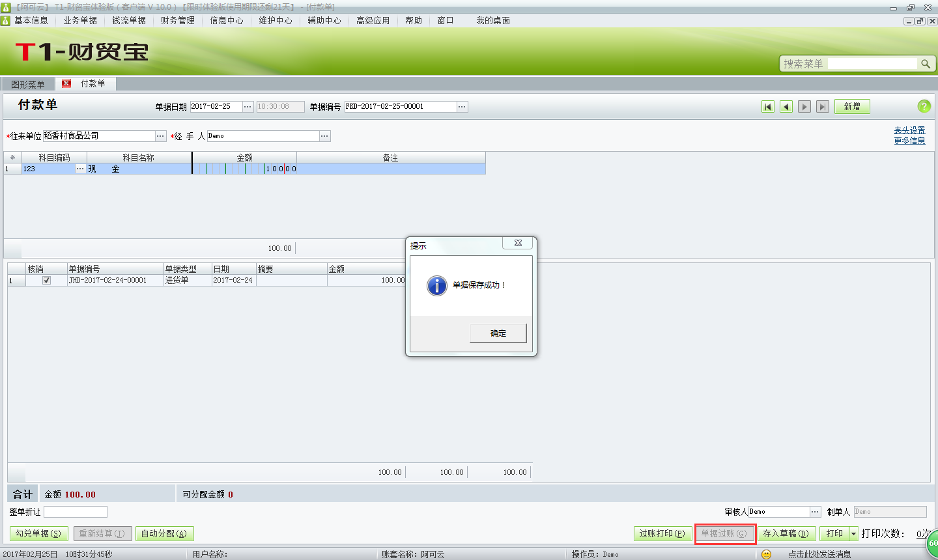938x560 pixels.
Task: Confirm the save dialog by clicking 确定
Action: (498, 333)
